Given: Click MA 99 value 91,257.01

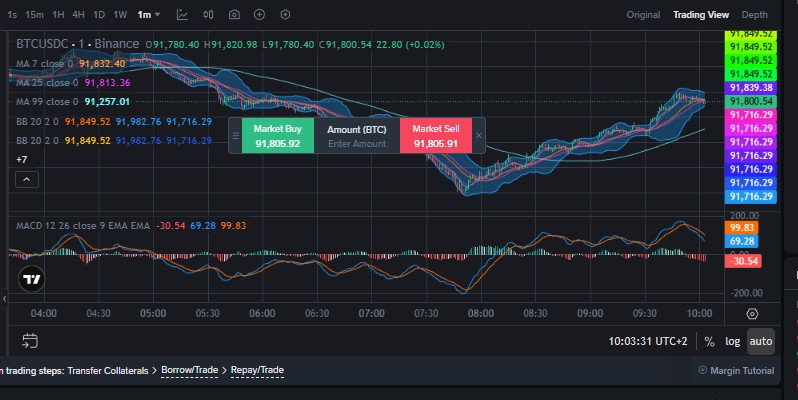Looking at the screenshot, I should [x=107, y=102].
